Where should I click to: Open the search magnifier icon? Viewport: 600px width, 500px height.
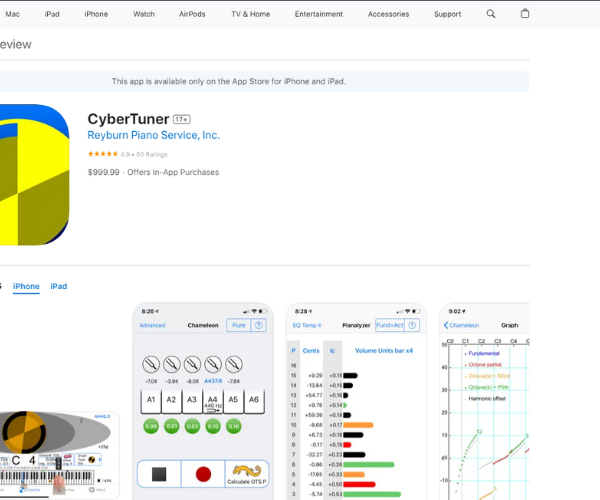[x=491, y=14]
